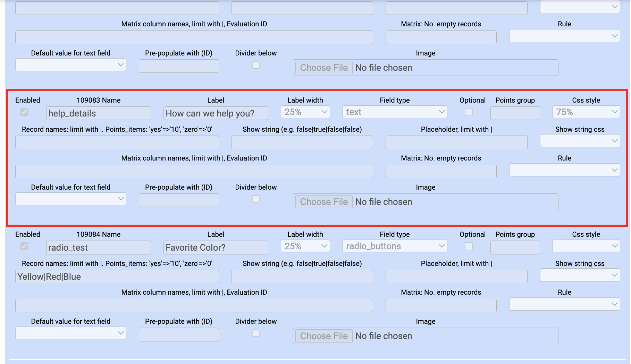Tick Optional checkbox for radio_test row
The height and width of the screenshot is (364, 631).
[469, 246]
